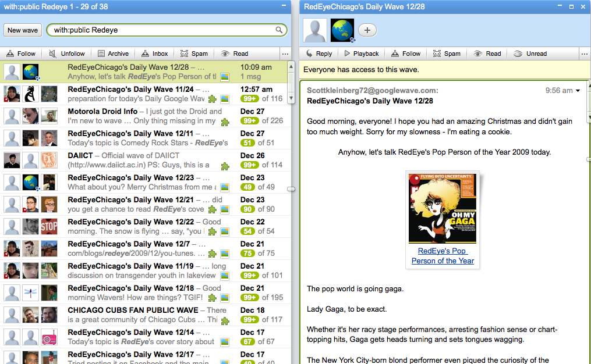
Task: Open RedEyeChicago's Daily Wave 12/22
Action: (146, 227)
